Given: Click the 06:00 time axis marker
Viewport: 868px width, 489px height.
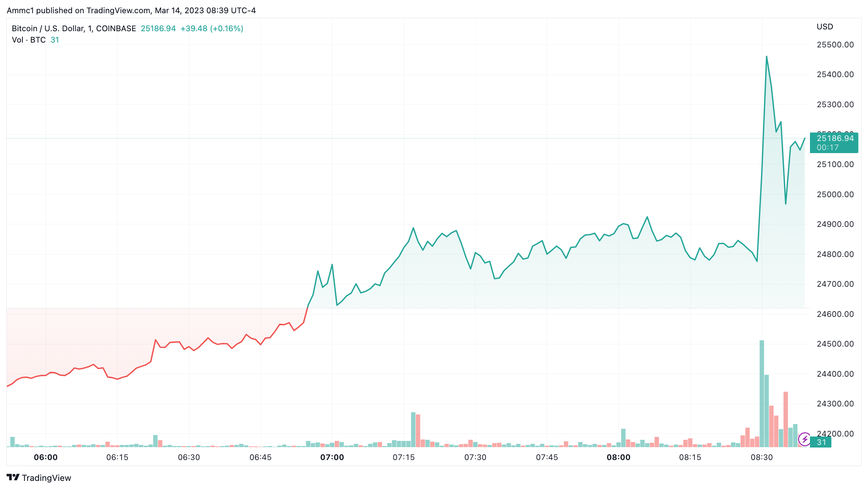Looking at the screenshot, I should tap(46, 457).
